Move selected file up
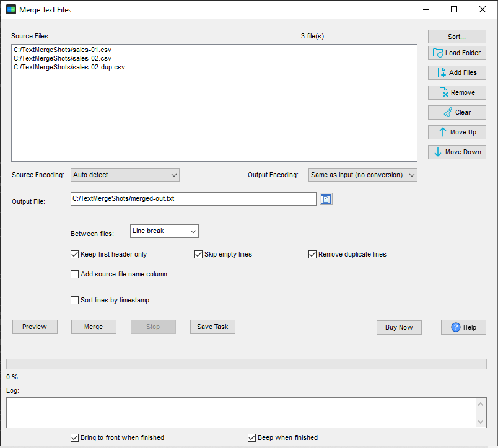Screen dimensions: 498x448 pyautogui.click(x=456, y=132)
